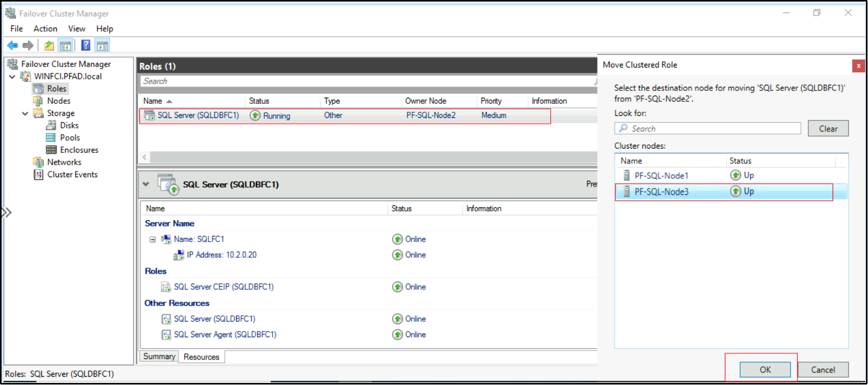
Task: Click the Medium priority cell
Action: coord(494,115)
